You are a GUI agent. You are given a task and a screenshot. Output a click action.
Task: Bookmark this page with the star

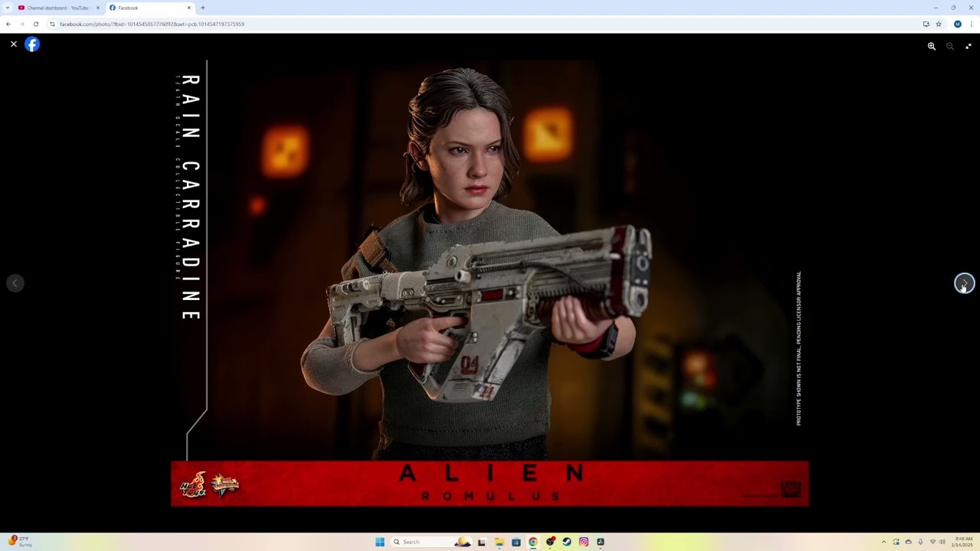tap(939, 24)
